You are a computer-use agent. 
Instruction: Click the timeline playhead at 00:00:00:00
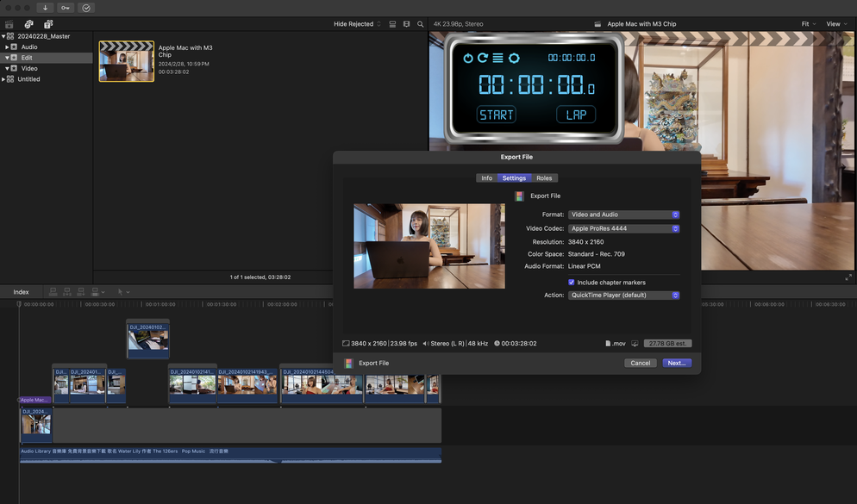click(x=19, y=304)
